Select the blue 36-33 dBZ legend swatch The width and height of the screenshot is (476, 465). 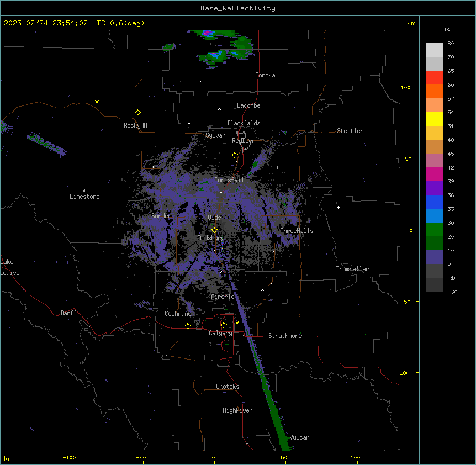pyautogui.click(x=434, y=202)
